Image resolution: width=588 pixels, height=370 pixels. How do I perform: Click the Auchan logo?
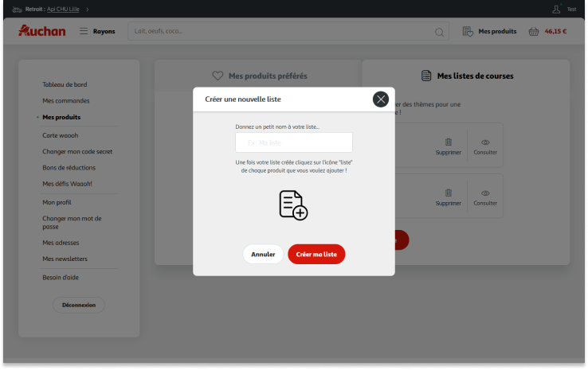tap(41, 31)
